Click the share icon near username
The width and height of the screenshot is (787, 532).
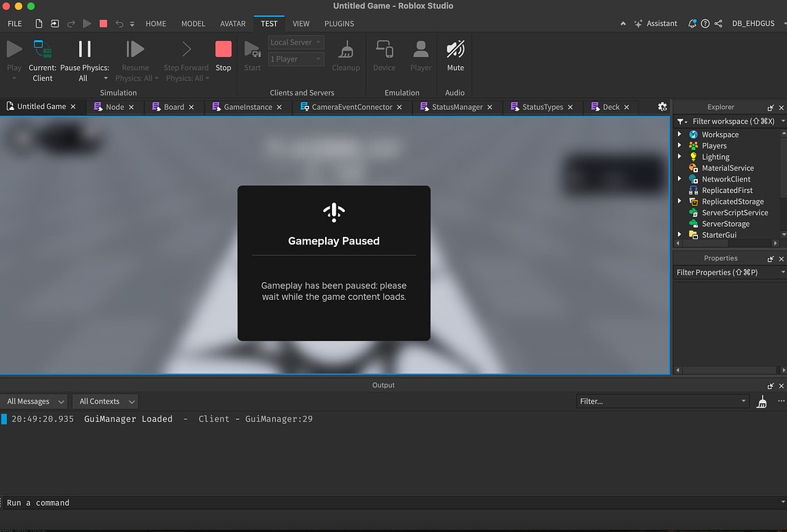pos(719,24)
